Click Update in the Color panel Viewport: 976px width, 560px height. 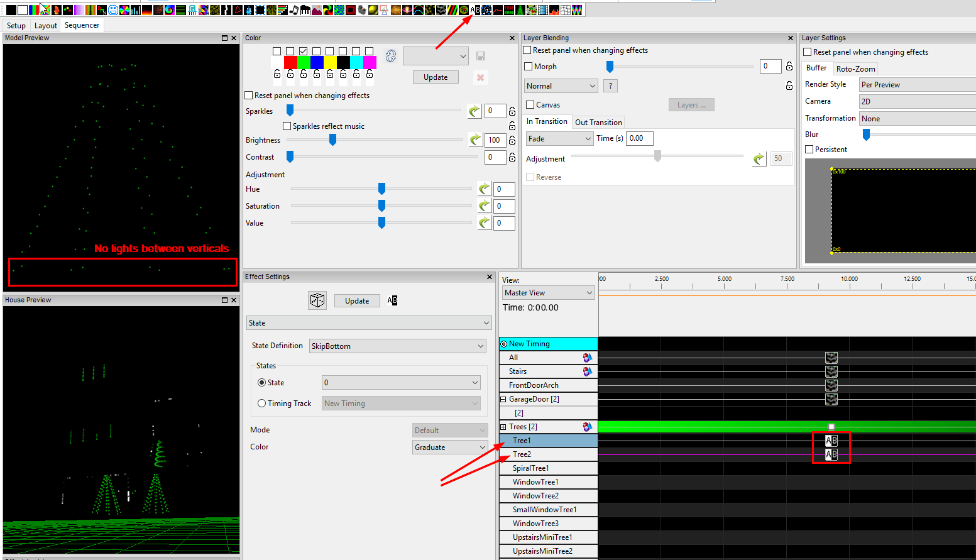click(436, 77)
